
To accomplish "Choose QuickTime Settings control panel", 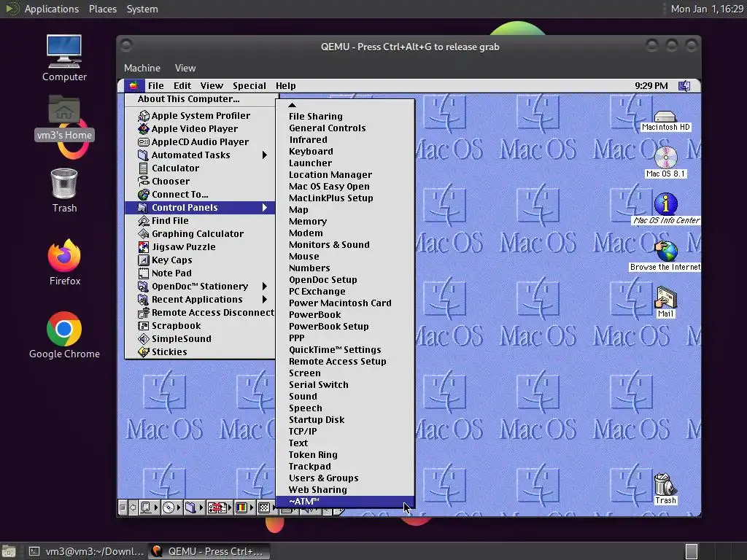I will pos(345,349).
